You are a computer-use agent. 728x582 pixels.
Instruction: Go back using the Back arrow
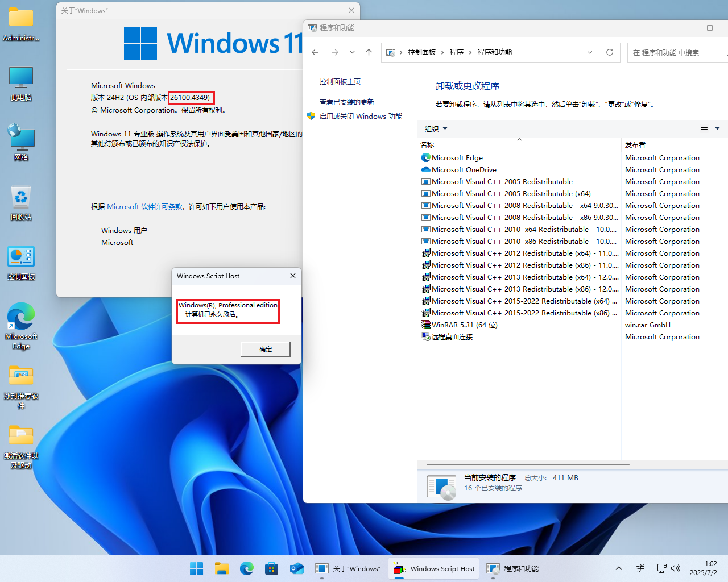click(x=315, y=52)
